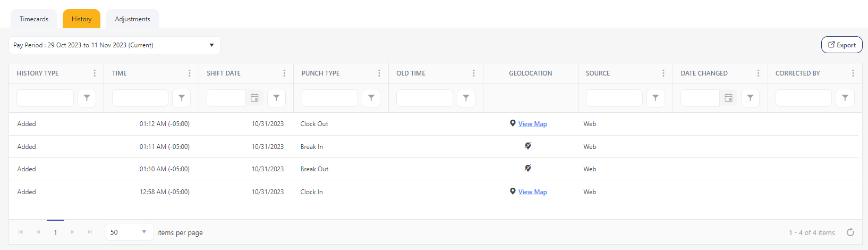This screenshot has width=868, height=250.
Task: Open the Source column options menu
Action: pos(663,73)
